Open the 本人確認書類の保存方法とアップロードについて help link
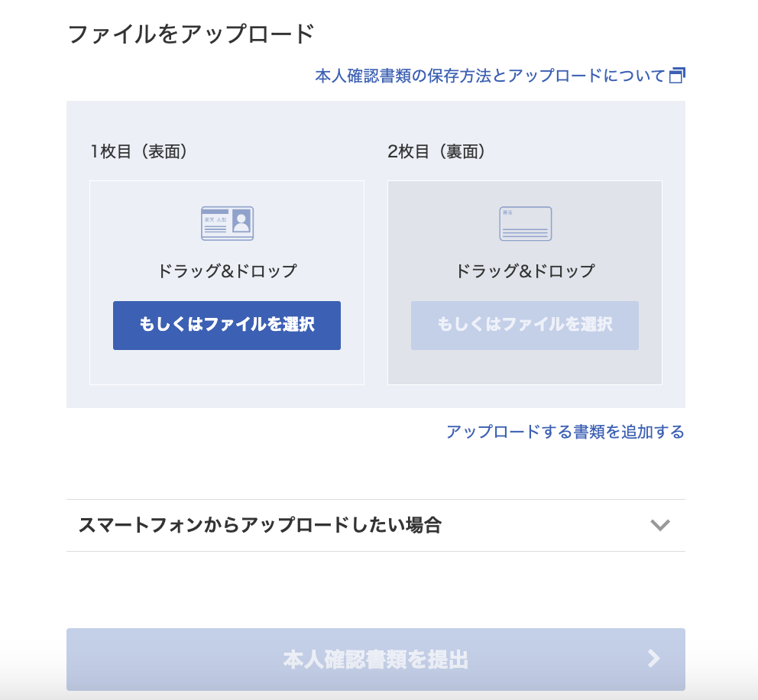 click(x=492, y=75)
